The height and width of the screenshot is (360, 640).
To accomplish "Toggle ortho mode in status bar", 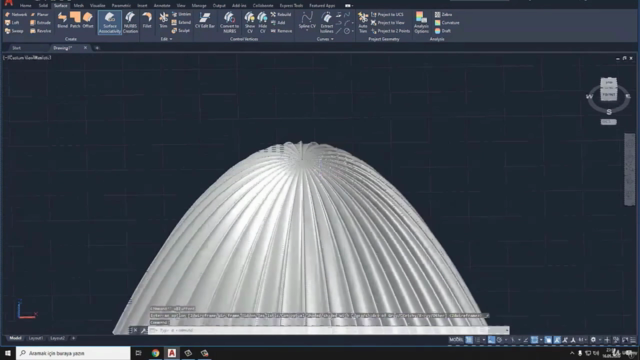I will 492,340.
